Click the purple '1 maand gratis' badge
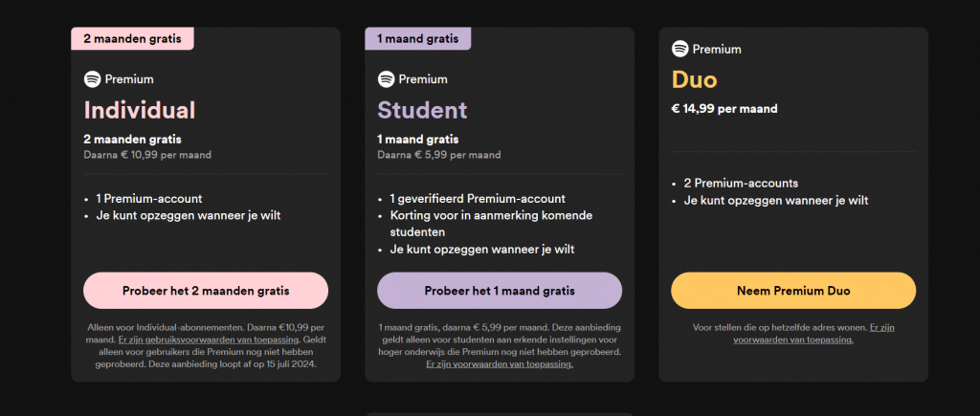Image resolution: width=980 pixels, height=416 pixels. pyautogui.click(x=417, y=39)
